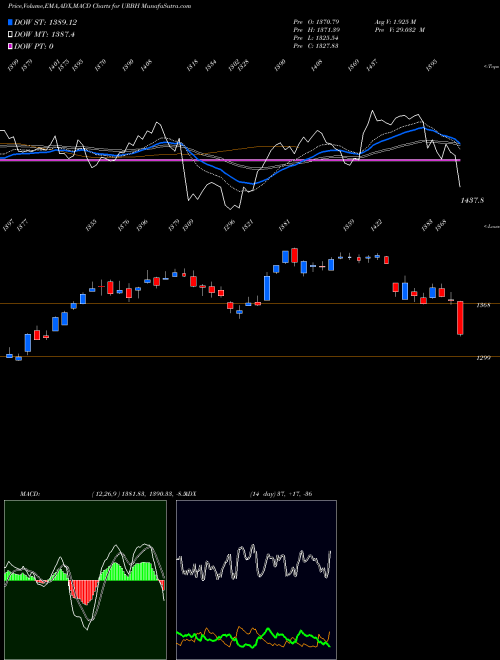Viewport: 500px width, 660px height.
Task: Click the white DOW MT legend swatch
Action: [x=10, y=35]
